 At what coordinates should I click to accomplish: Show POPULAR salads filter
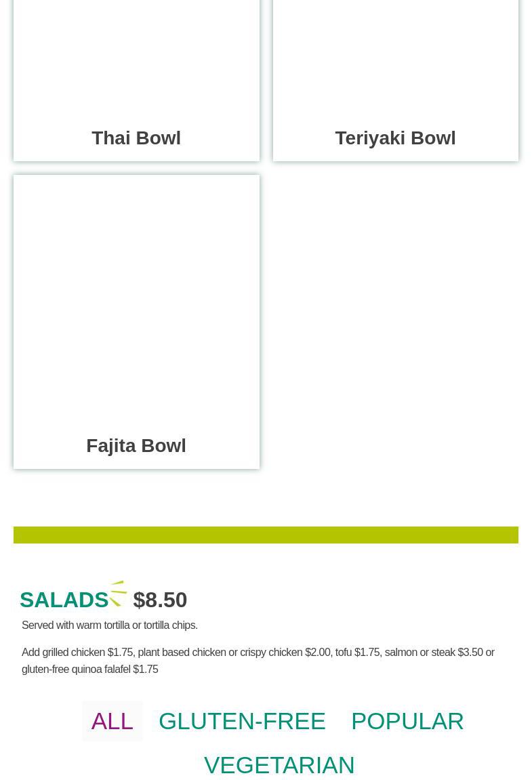[x=407, y=721]
